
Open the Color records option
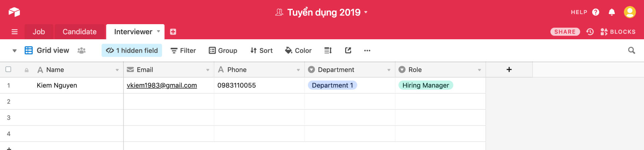pos(298,51)
